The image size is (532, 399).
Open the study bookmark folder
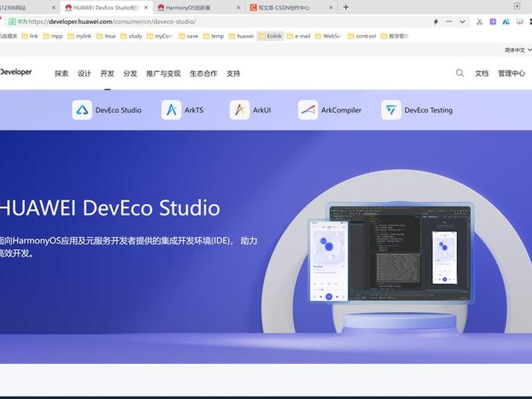pos(131,36)
